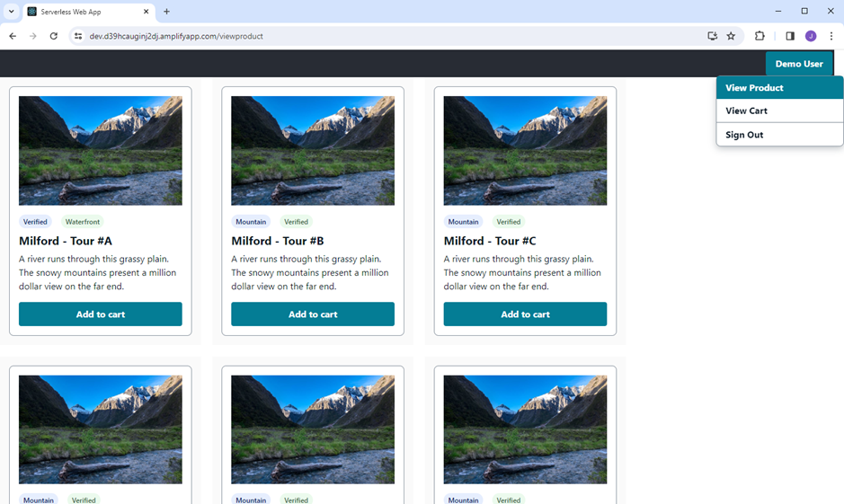The width and height of the screenshot is (844, 504).
Task: Click Tour #C description text
Action: pyautogui.click(x=522, y=273)
